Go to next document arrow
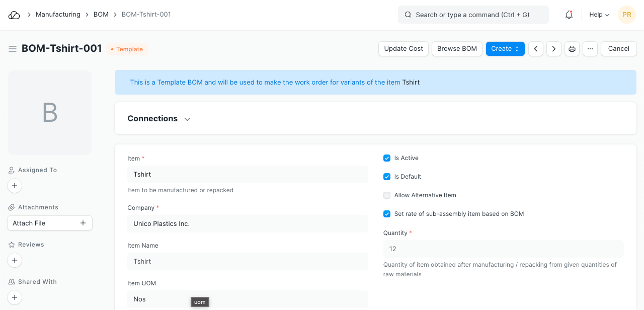This screenshot has height=310, width=644. [554, 49]
